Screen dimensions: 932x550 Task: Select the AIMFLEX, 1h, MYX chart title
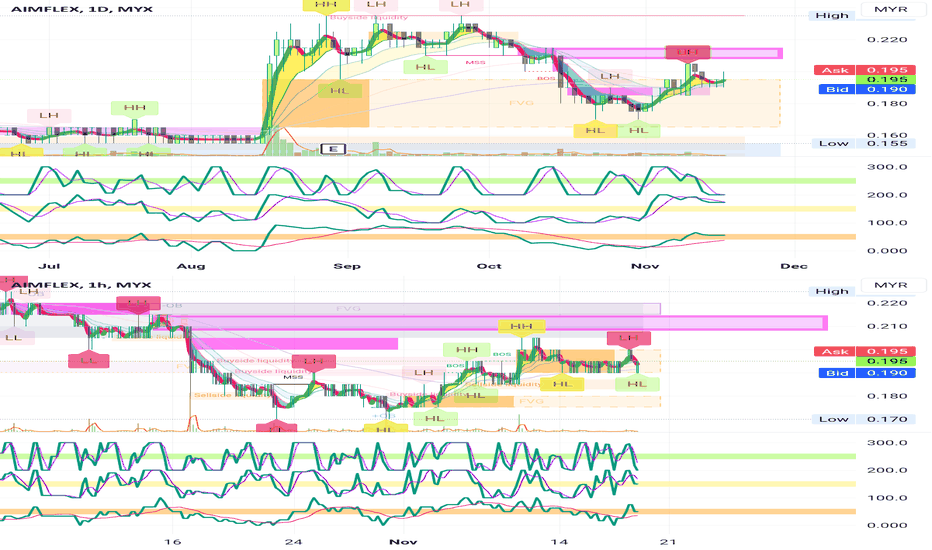pos(81,285)
